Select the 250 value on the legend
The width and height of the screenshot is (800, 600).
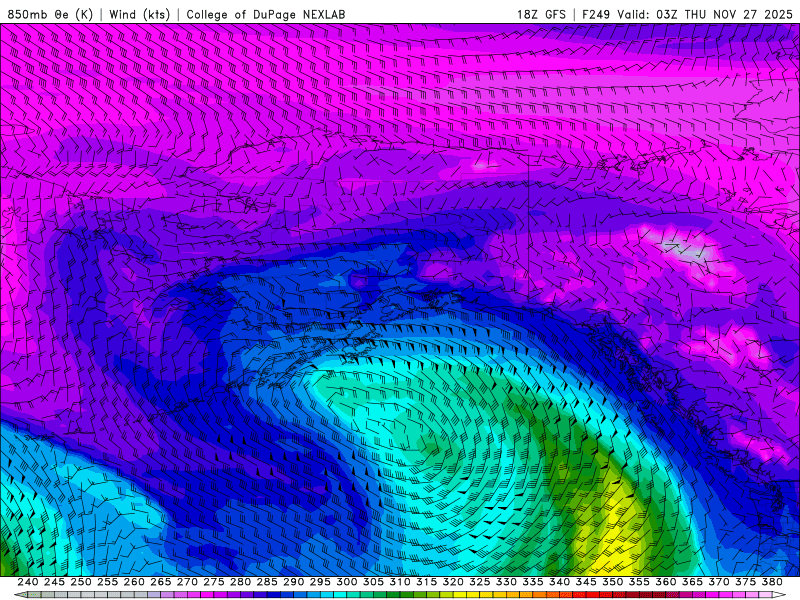[81, 582]
